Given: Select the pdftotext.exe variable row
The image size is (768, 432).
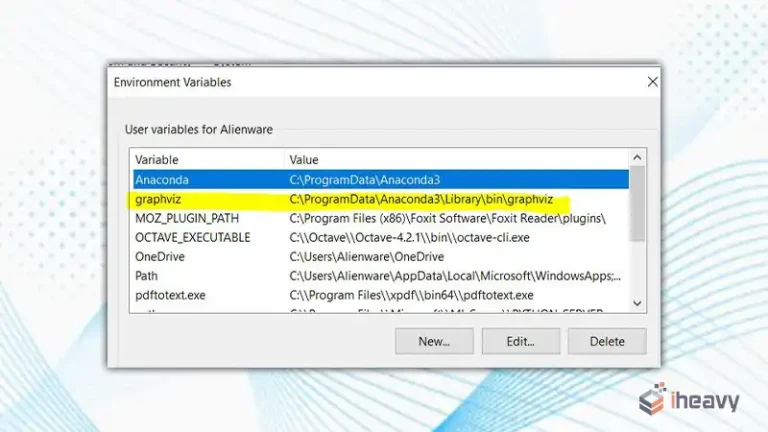Looking at the screenshot, I should coord(381,295).
